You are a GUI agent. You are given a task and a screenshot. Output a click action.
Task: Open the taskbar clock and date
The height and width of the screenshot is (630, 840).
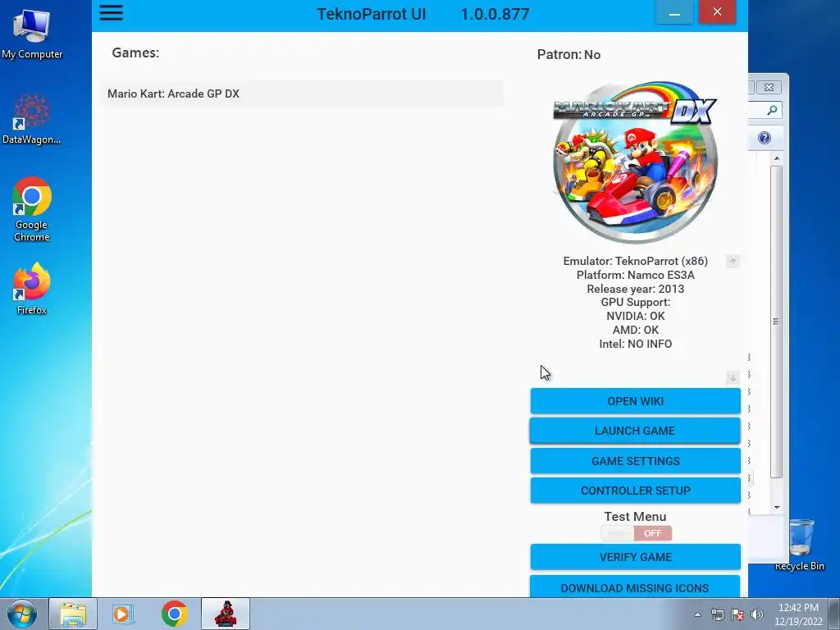click(798, 614)
